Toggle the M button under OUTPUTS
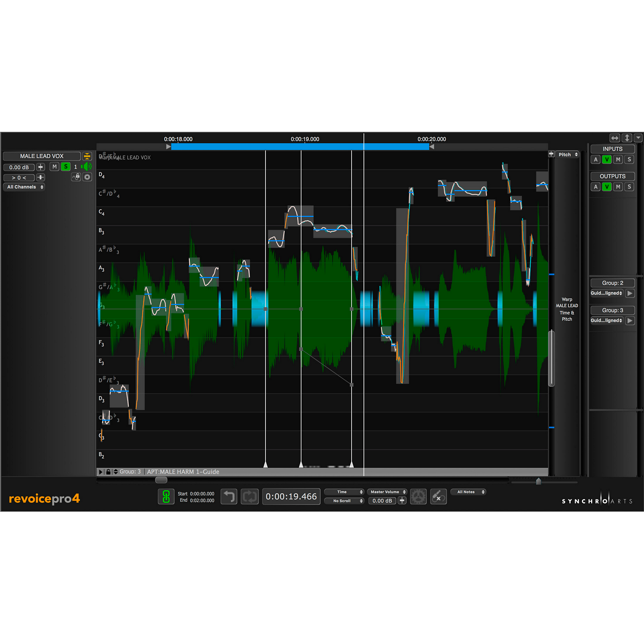The width and height of the screenshot is (644, 644). coord(618,187)
